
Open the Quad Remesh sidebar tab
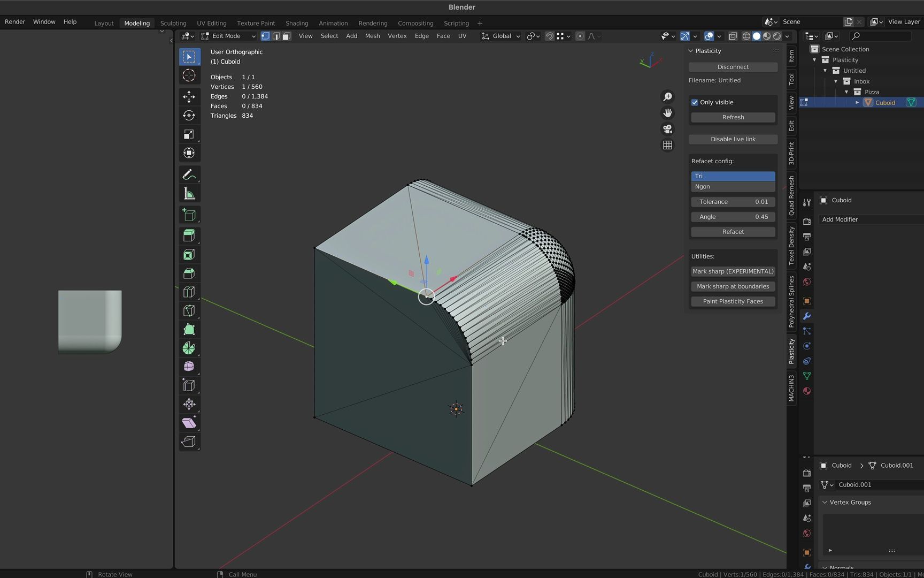tap(791, 196)
